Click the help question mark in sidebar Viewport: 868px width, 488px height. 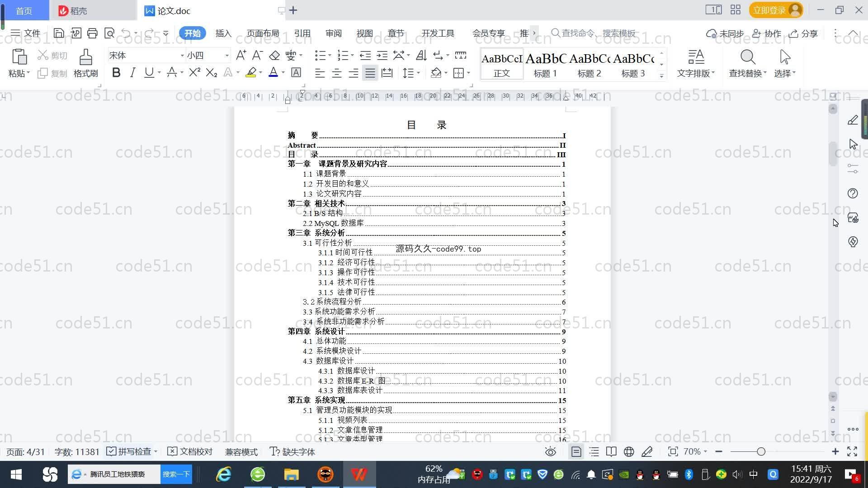(x=853, y=193)
